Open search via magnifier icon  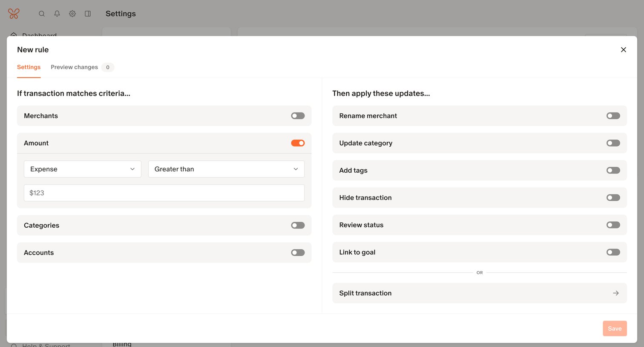click(x=42, y=14)
